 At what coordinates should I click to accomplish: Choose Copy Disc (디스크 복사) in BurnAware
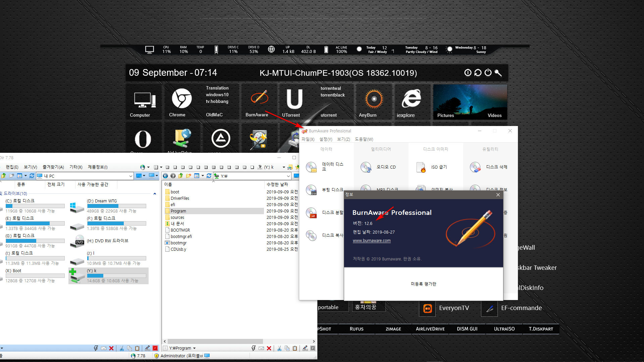tap(324, 235)
